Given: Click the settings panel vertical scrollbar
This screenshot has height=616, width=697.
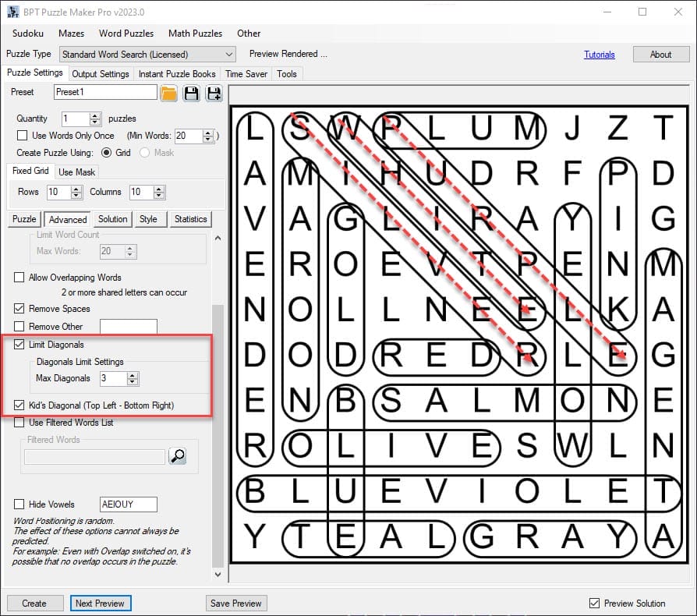Looking at the screenshot, I should [x=218, y=437].
